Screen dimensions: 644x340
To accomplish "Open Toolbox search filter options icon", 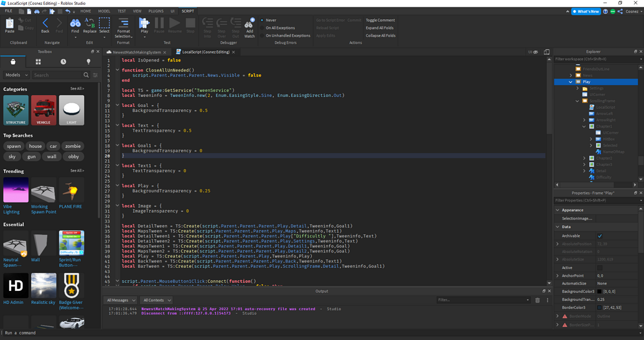I will 95,75.
